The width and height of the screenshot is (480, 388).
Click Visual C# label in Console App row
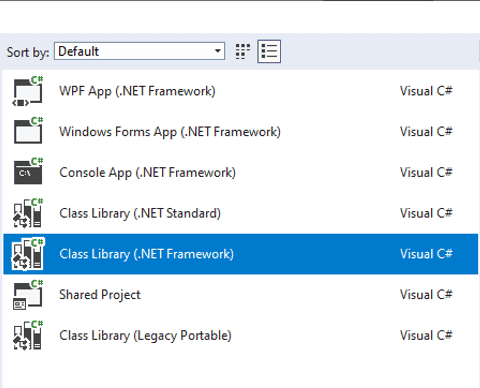(x=426, y=172)
